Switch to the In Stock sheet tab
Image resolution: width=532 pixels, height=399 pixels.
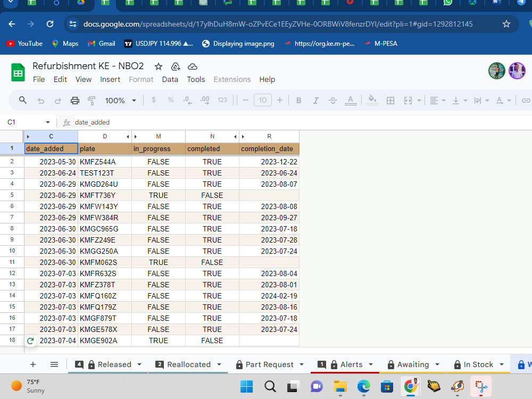tap(478, 364)
